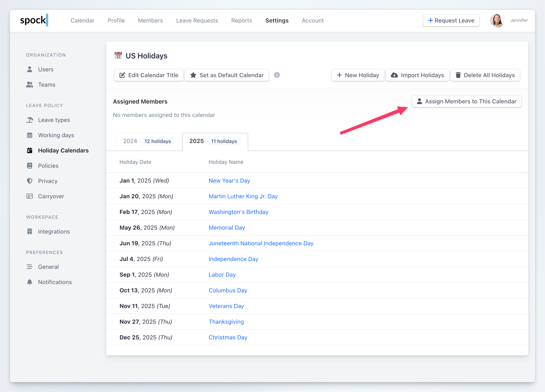
Task: Click the Set as Default Calendar button
Action: click(x=227, y=75)
